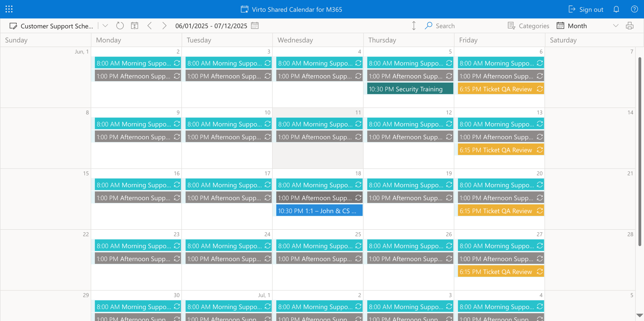Image resolution: width=644 pixels, height=321 pixels.
Task: Click the scroll down arrow
Action: 639,315
